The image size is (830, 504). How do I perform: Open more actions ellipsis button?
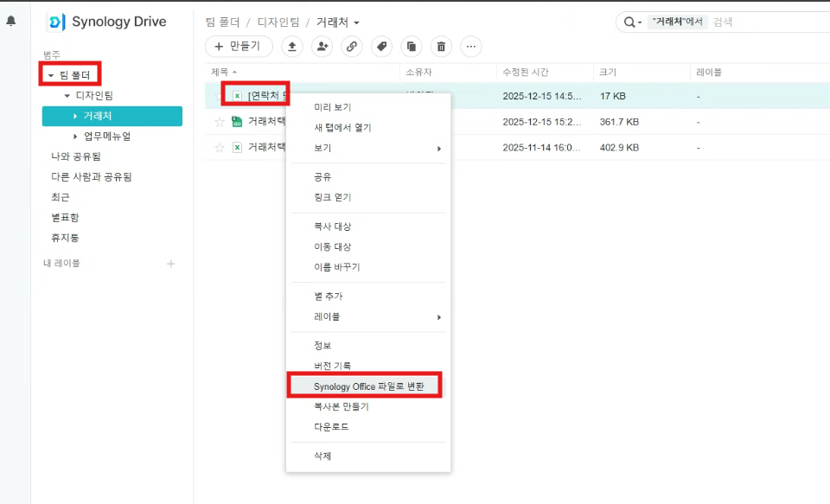point(471,47)
